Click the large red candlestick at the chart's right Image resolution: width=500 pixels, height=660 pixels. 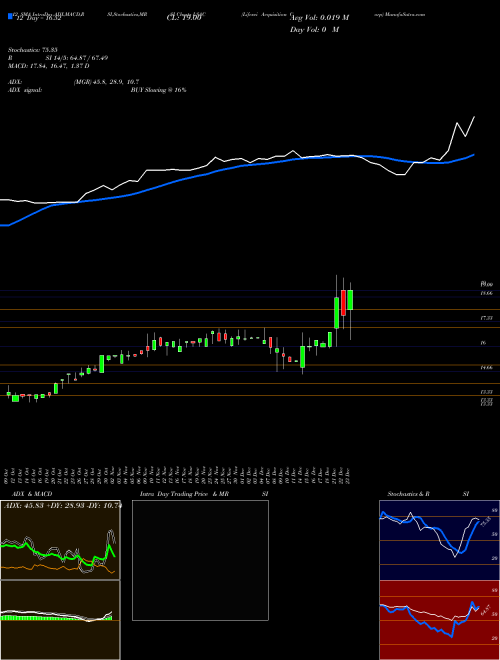(343, 303)
